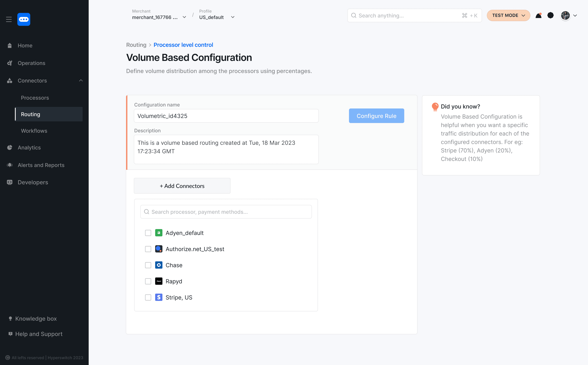
Task: Click the Rapyd logo icon
Action: click(159, 281)
